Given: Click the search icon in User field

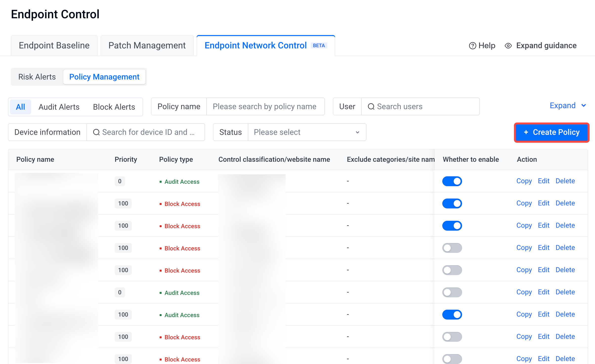Looking at the screenshot, I should [x=371, y=106].
